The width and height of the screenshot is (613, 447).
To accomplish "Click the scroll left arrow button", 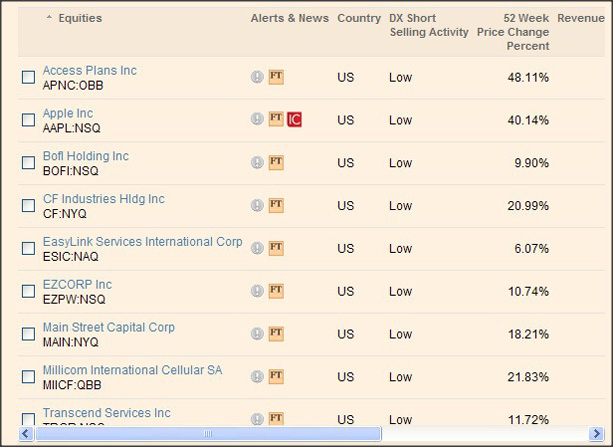I will pyautogui.click(x=26, y=433).
